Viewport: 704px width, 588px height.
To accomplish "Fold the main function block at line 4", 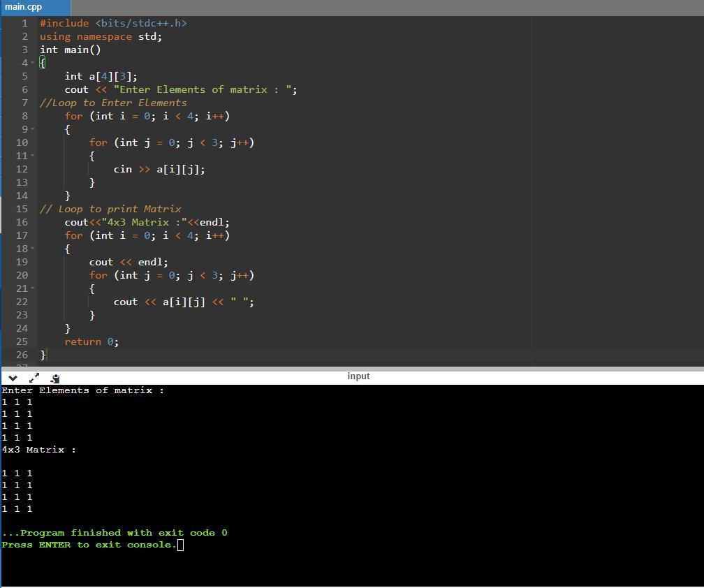I will pyautogui.click(x=33, y=63).
